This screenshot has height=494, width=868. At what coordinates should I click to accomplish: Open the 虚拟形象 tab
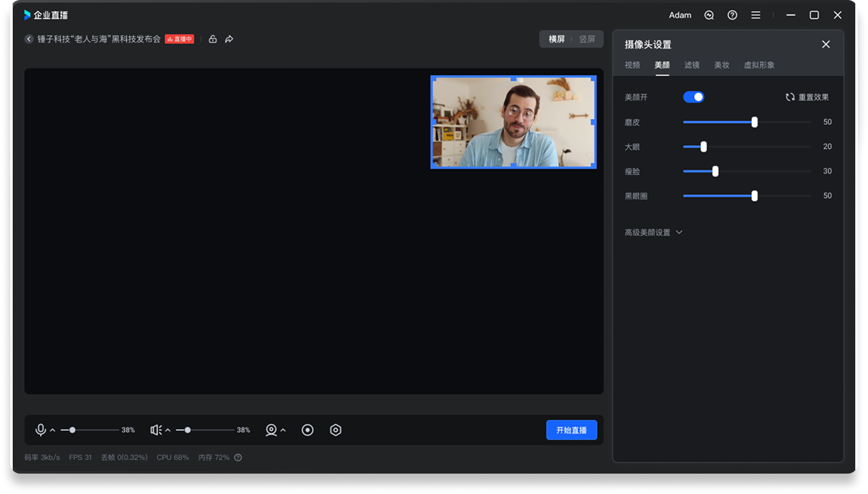pos(759,65)
